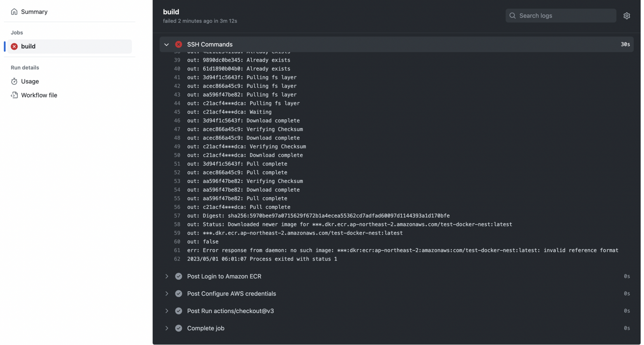644x345 pixels.
Task: Expand the Complete job step
Action: click(x=167, y=328)
